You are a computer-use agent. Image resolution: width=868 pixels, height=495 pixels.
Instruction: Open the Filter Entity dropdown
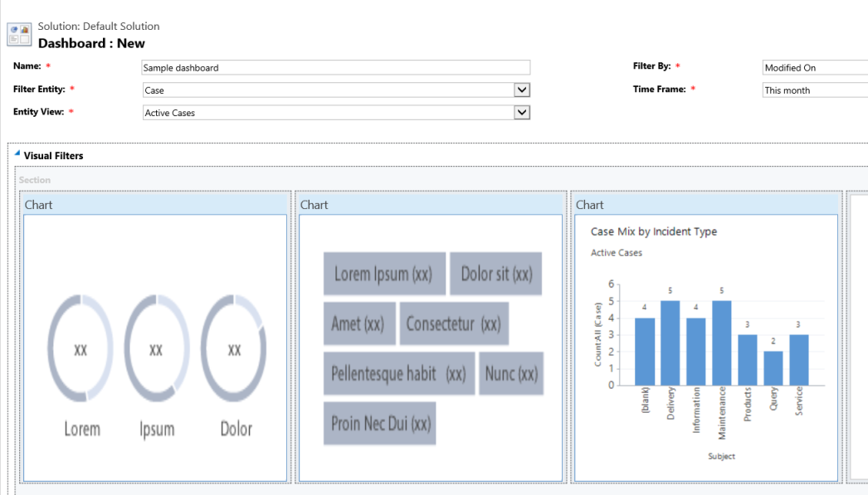[x=522, y=90]
